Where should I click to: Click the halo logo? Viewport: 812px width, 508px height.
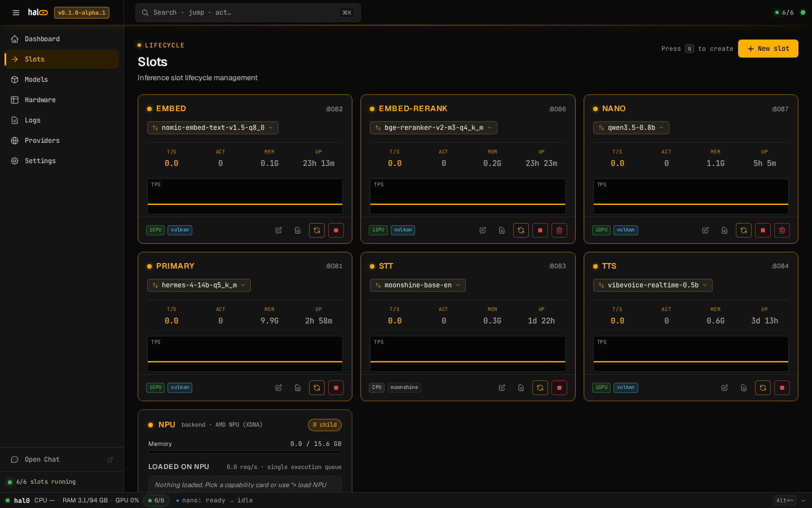pos(38,12)
